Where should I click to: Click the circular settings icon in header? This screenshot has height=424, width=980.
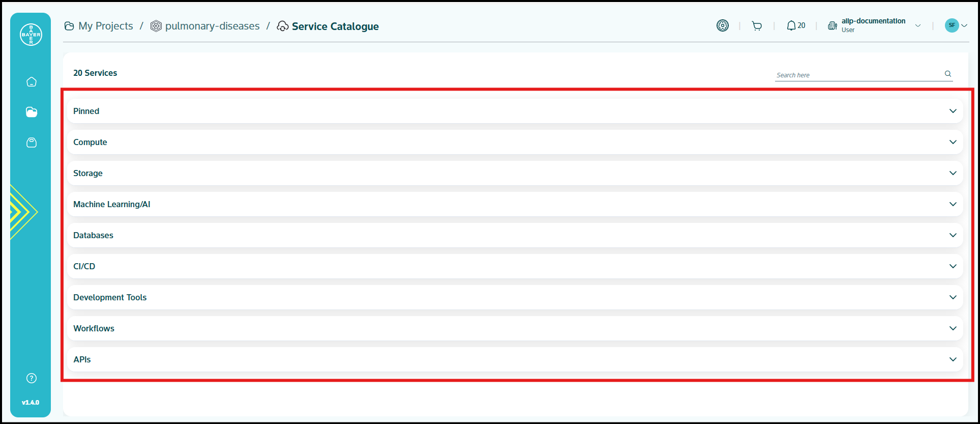[723, 25]
